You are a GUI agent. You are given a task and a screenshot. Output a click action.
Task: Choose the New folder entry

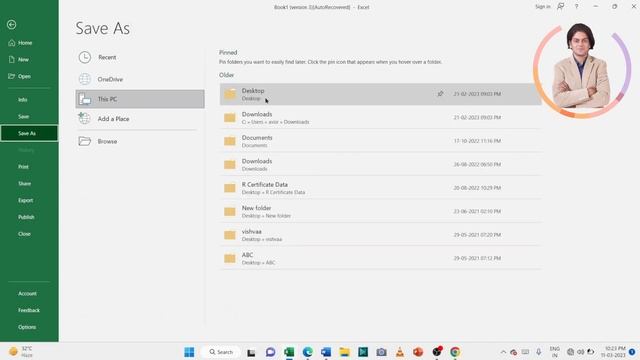[x=380, y=211]
